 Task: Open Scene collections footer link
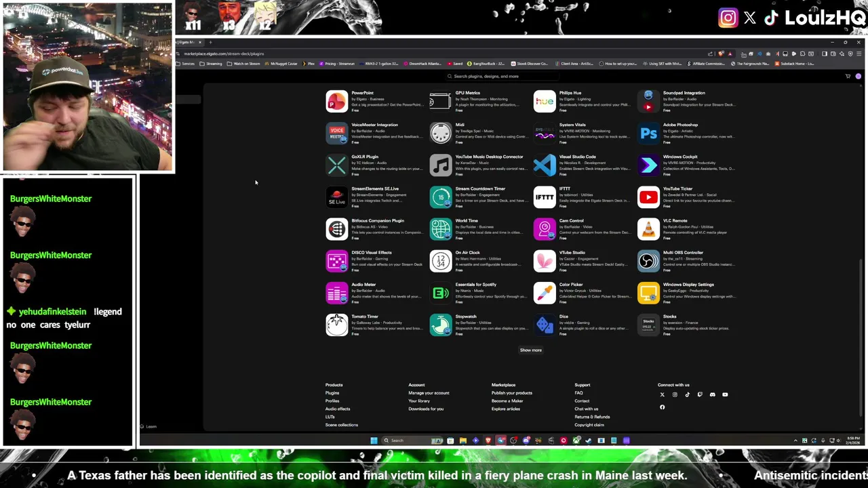[342, 425]
